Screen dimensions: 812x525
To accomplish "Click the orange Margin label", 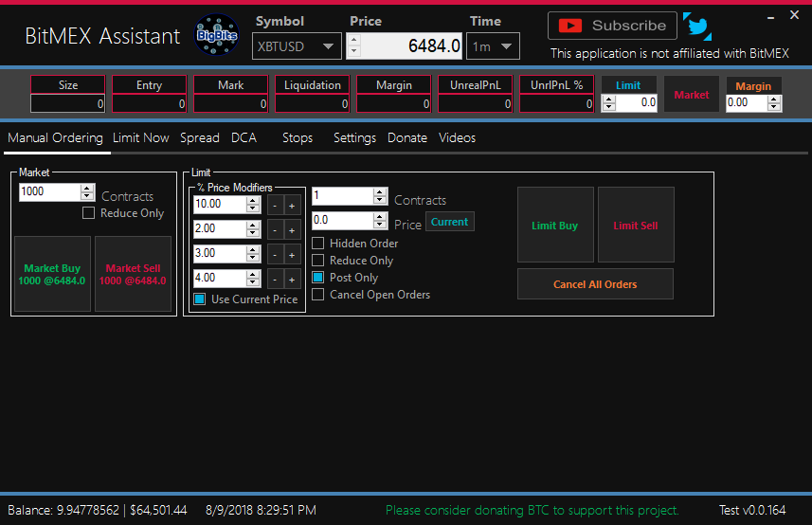I will pyautogui.click(x=753, y=86).
